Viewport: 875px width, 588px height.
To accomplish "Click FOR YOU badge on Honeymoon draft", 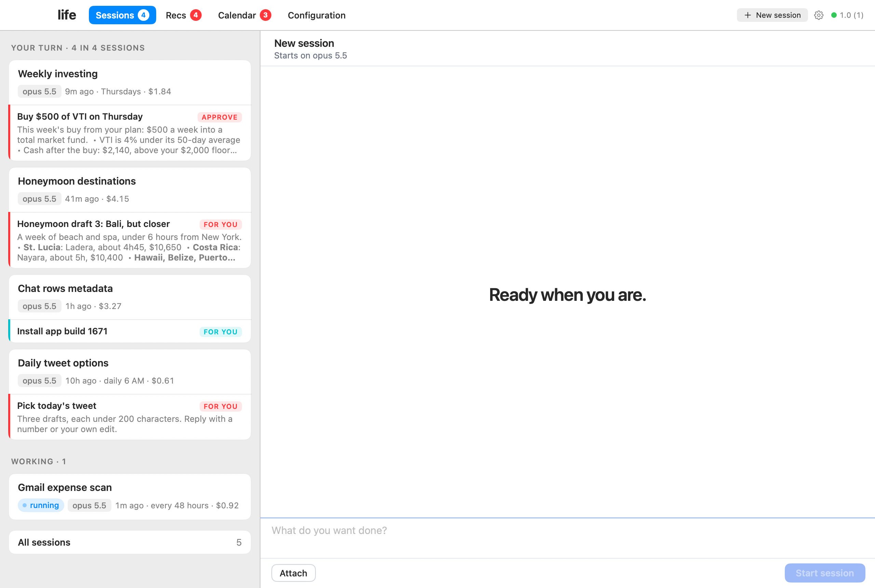I will [x=220, y=225].
